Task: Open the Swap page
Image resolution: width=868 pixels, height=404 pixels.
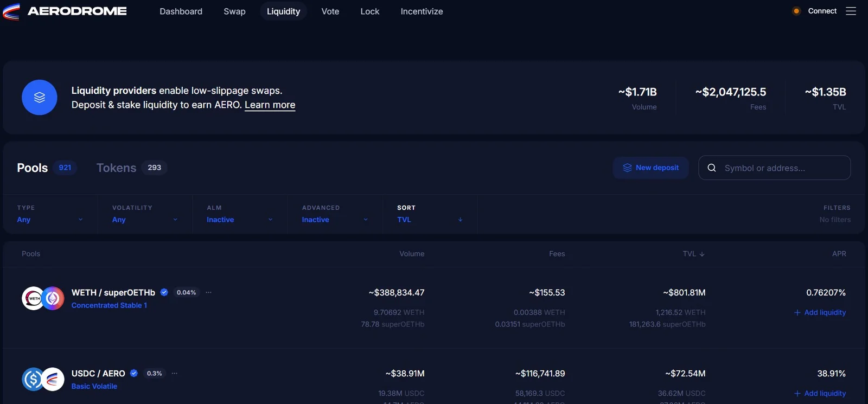Action: tap(234, 11)
